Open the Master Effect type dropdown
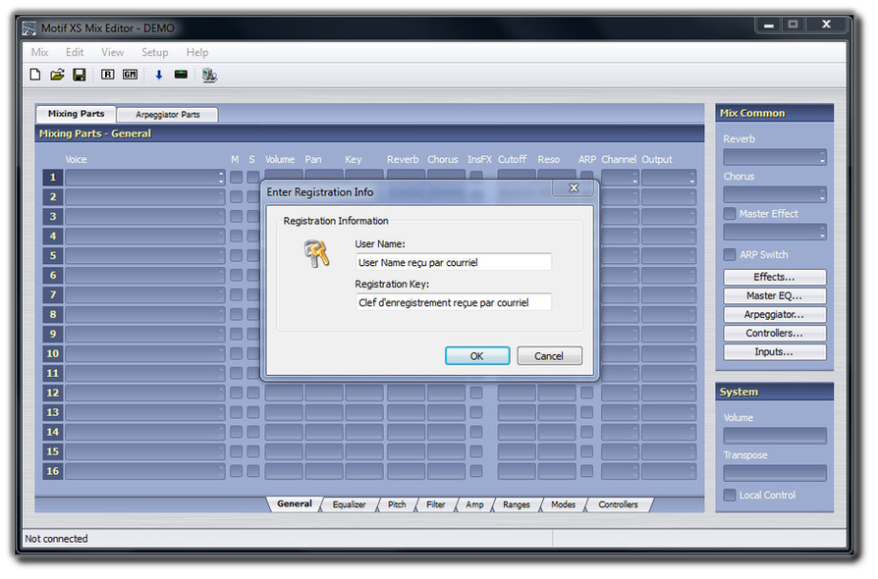878x579 pixels. point(775,232)
